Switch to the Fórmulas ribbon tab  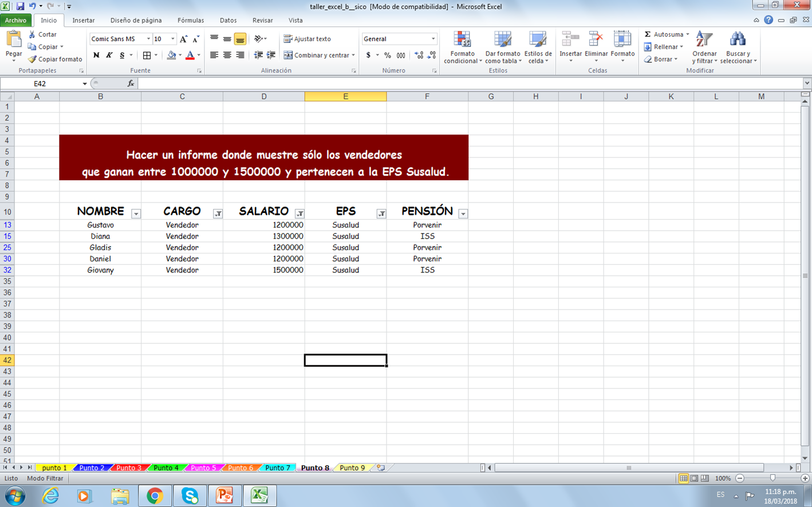tap(191, 20)
